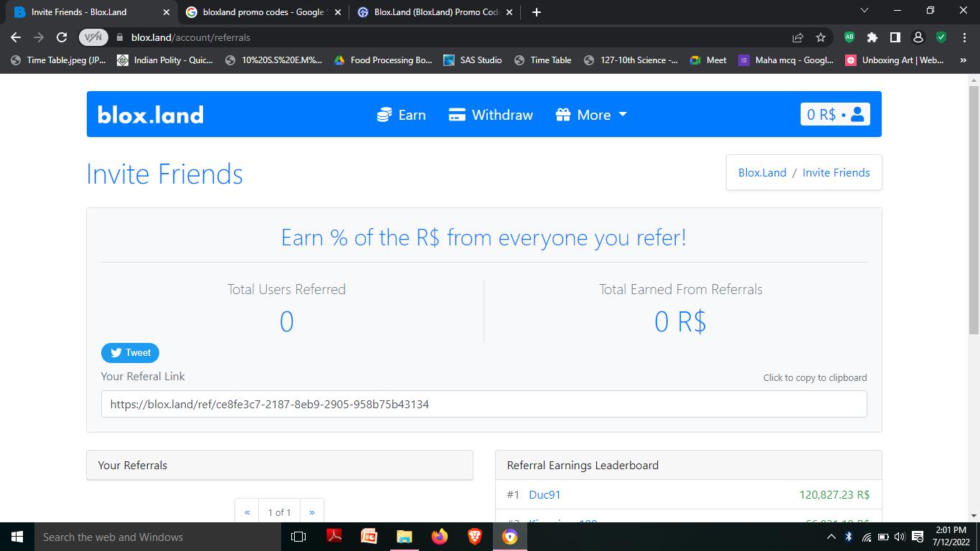Open the taskbar clock showing 2:01 PM
The image size is (980, 551).
951,537
